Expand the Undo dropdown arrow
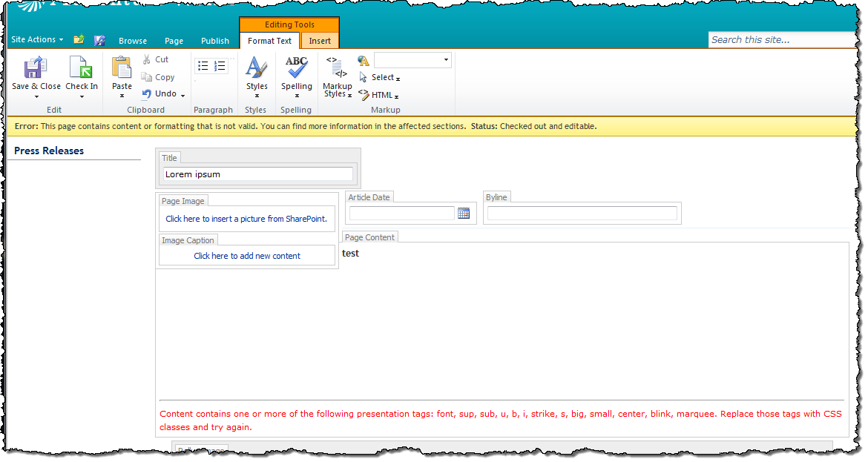This screenshot has width=868, height=462. click(x=183, y=95)
